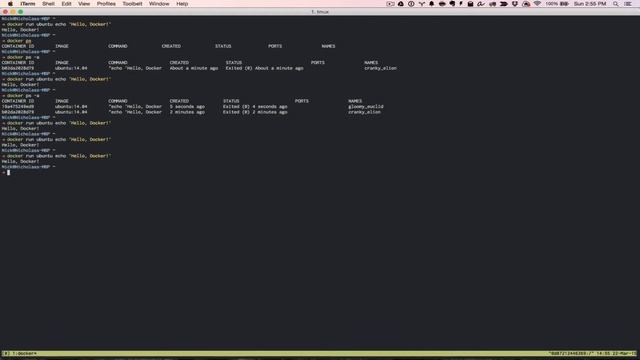Screen dimensions: 640x360
Task: Click the terminal cursor at the last prompt
Action: (8, 173)
